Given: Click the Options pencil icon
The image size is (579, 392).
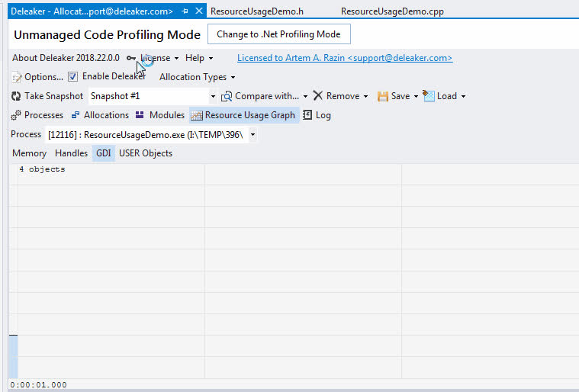Looking at the screenshot, I should point(17,77).
